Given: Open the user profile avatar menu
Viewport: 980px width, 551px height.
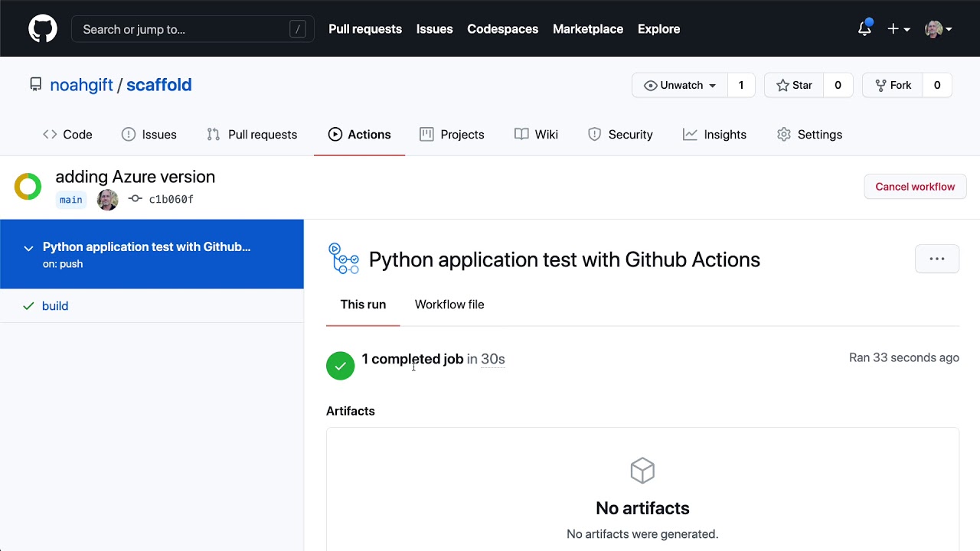Looking at the screenshot, I should click(938, 29).
